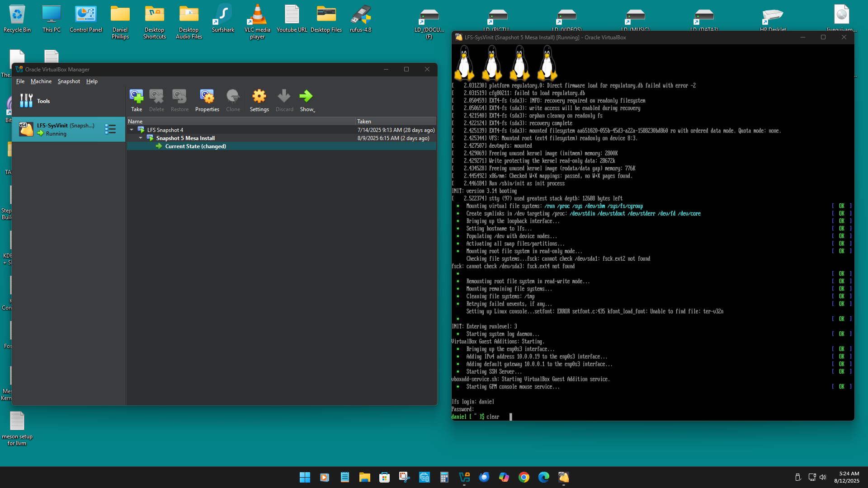Screen dimensions: 868x488
Task: Open the Snapshot menu
Action: [69, 81]
